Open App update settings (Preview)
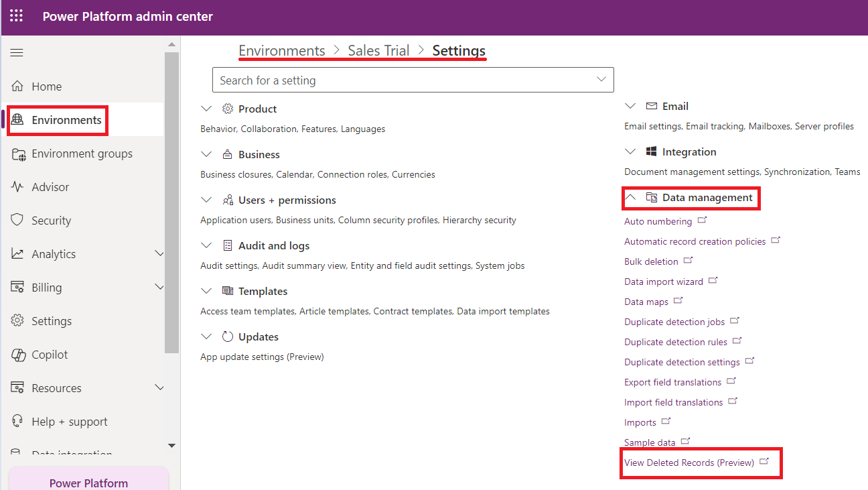 click(262, 357)
